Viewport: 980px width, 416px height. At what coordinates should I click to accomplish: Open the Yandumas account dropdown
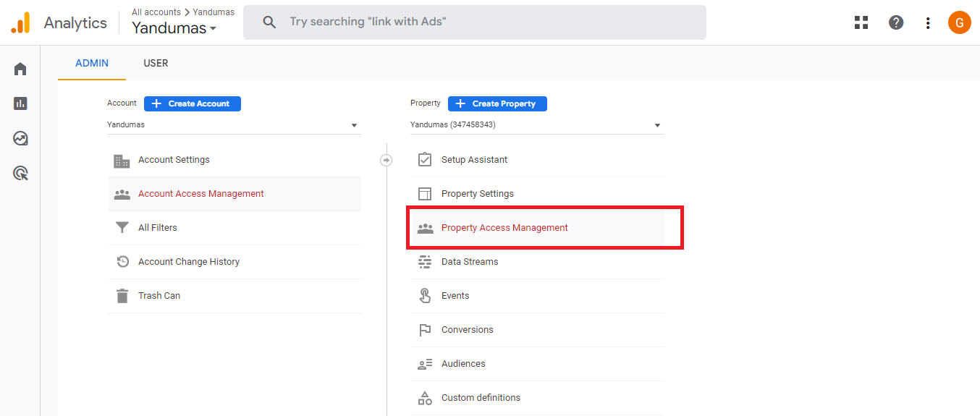(233, 125)
